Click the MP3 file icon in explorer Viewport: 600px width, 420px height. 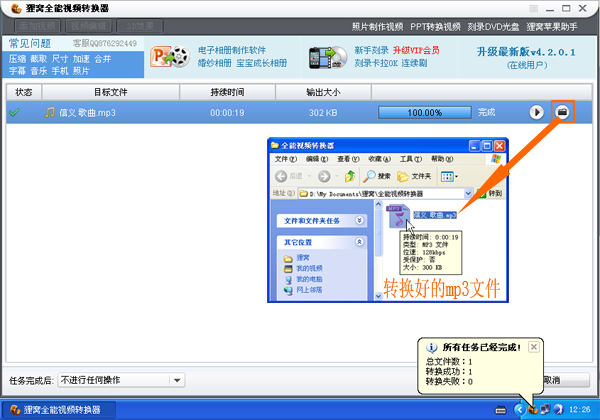(398, 217)
